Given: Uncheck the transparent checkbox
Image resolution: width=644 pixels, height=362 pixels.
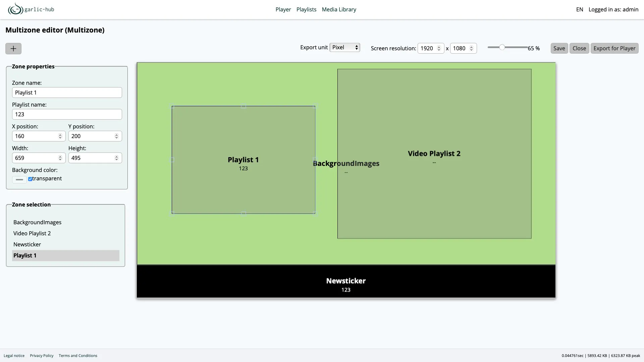Looking at the screenshot, I should point(30,179).
